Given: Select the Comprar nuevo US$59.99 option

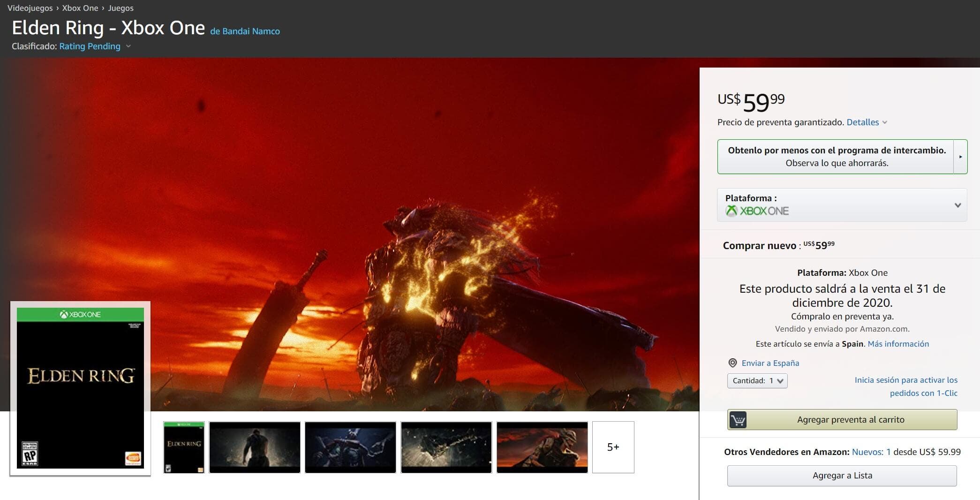Looking at the screenshot, I should click(779, 245).
